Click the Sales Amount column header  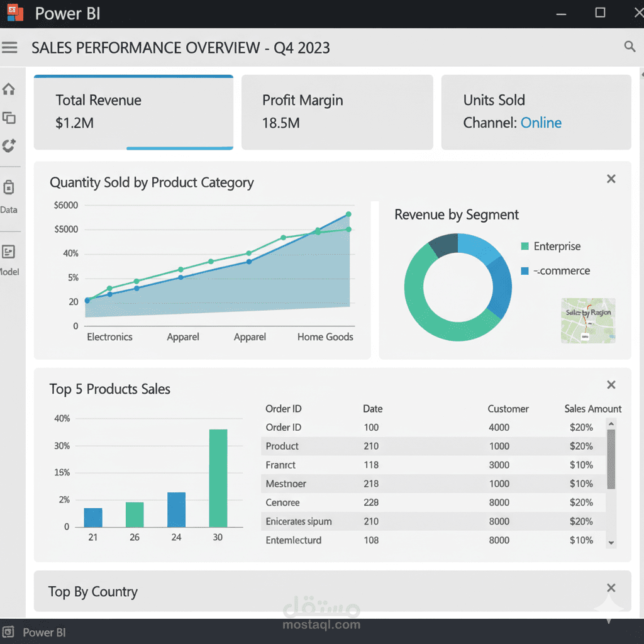tap(592, 409)
